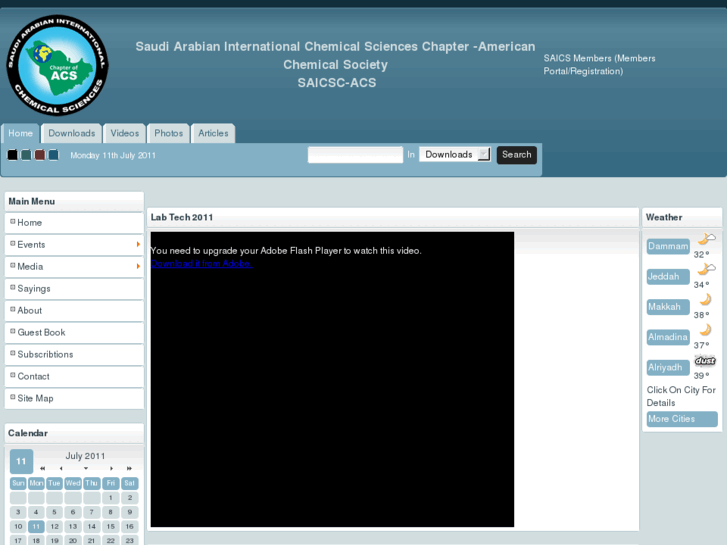Click the Almadina city weather button
Screen dimensions: 727x545
668,337
